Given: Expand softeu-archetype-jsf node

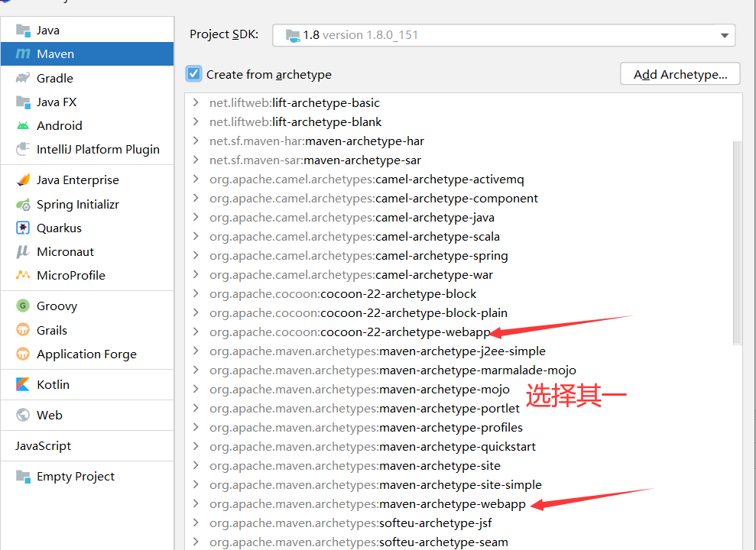Looking at the screenshot, I should click(196, 522).
